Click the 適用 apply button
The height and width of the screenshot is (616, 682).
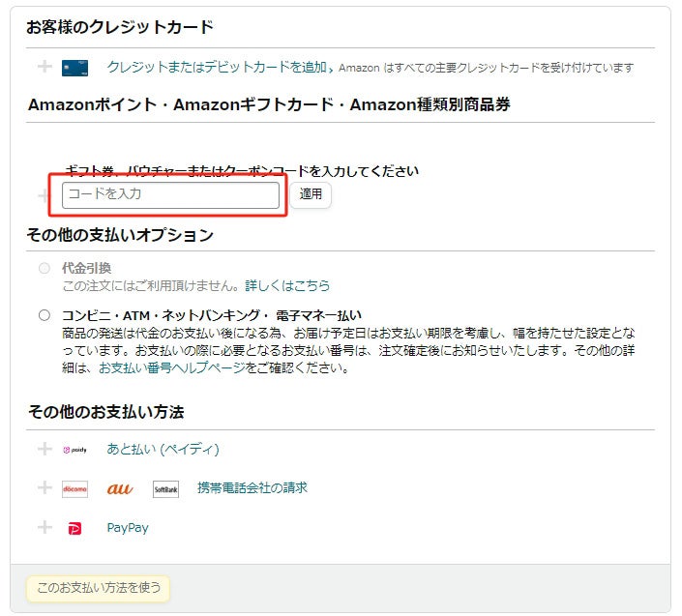(x=311, y=194)
